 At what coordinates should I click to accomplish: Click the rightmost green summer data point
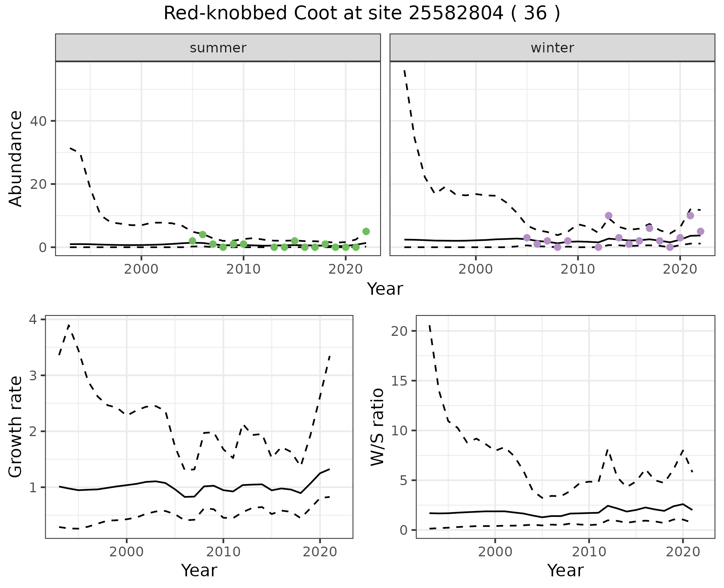coord(366,231)
